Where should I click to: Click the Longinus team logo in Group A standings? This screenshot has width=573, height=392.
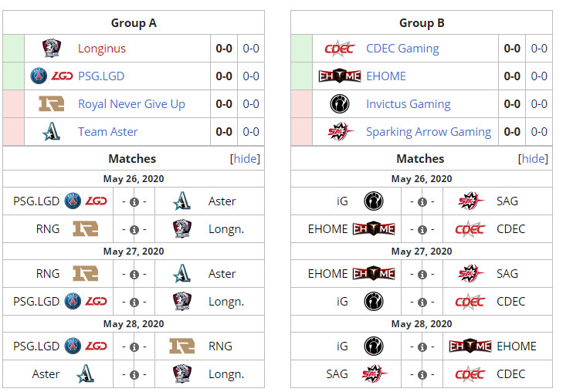pos(52,49)
